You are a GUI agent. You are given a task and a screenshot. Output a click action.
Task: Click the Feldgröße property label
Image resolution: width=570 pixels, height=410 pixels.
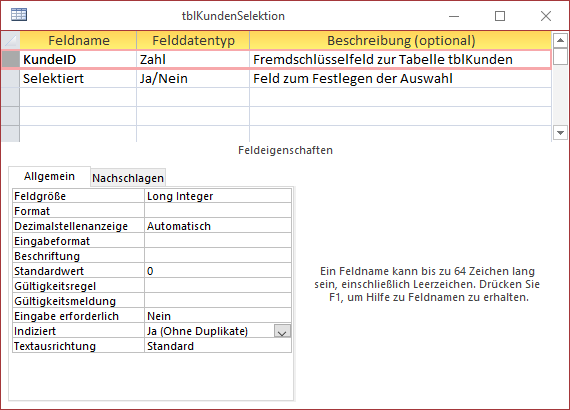pos(79,196)
